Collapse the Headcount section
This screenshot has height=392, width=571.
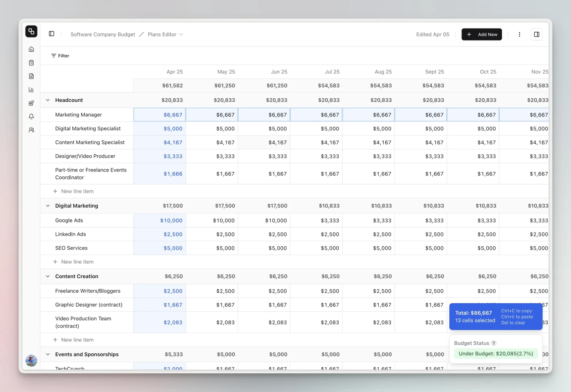[x=48, y=100]
